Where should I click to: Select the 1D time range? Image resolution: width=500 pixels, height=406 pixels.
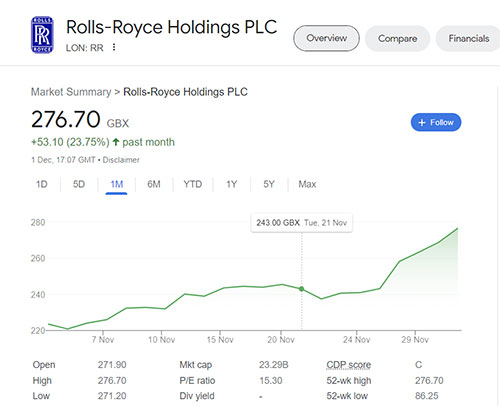click(42, 184)
